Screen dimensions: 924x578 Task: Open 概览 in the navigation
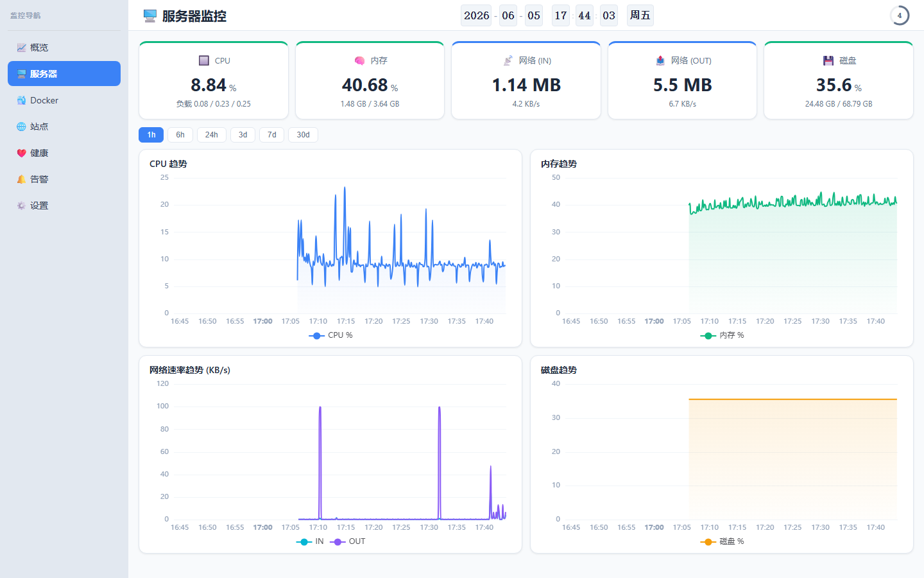click(64, 48)
